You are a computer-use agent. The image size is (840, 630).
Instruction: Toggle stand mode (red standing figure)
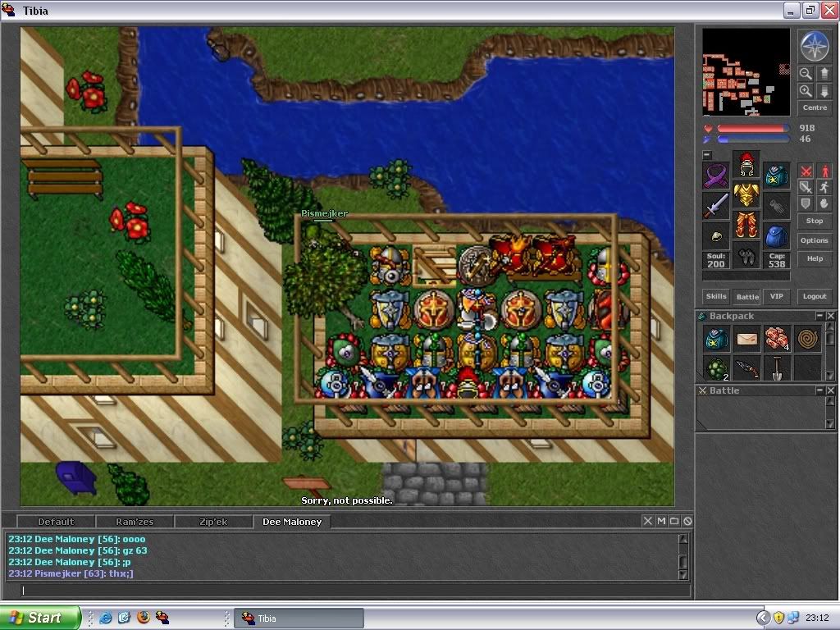point(824,171)
